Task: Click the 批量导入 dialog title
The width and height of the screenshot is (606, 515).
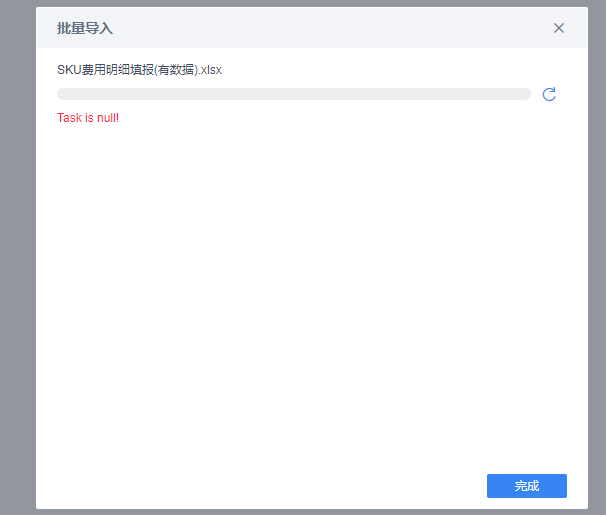Action: click(x=85, y=28)
